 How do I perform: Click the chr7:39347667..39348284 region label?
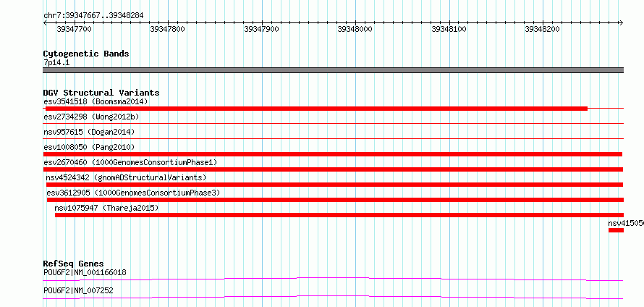(x=93, y=15)
